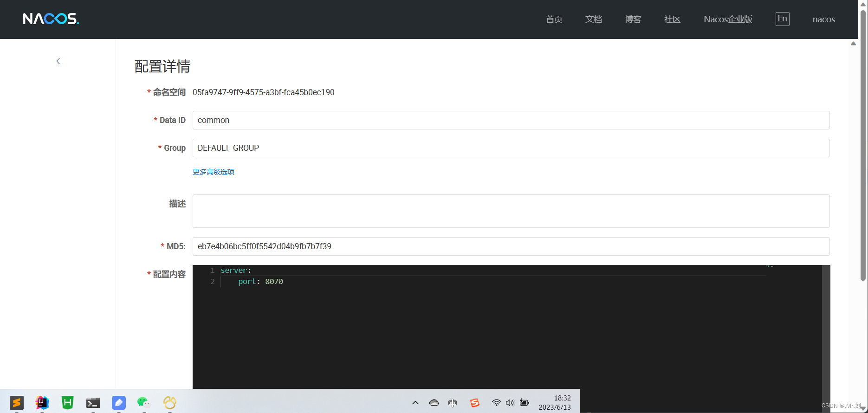Click the cloud tray icon

coord(434,403)
